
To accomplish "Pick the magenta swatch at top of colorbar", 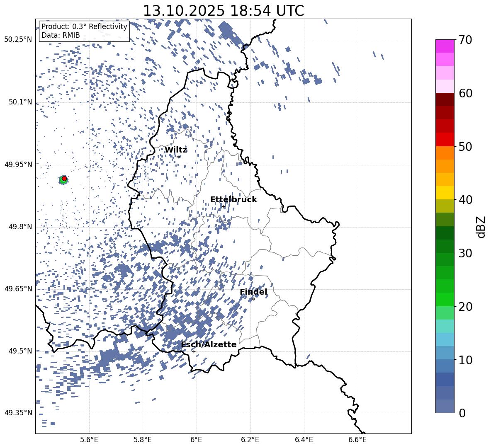I will point(445,46).
